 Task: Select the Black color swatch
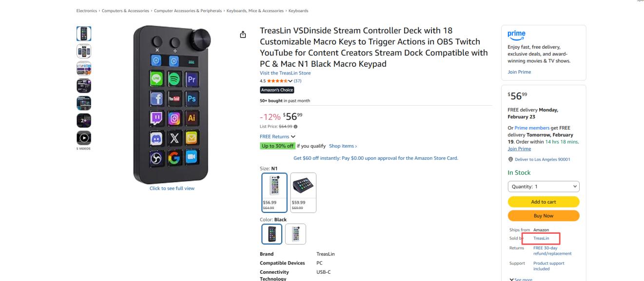[x=271, y=234]
